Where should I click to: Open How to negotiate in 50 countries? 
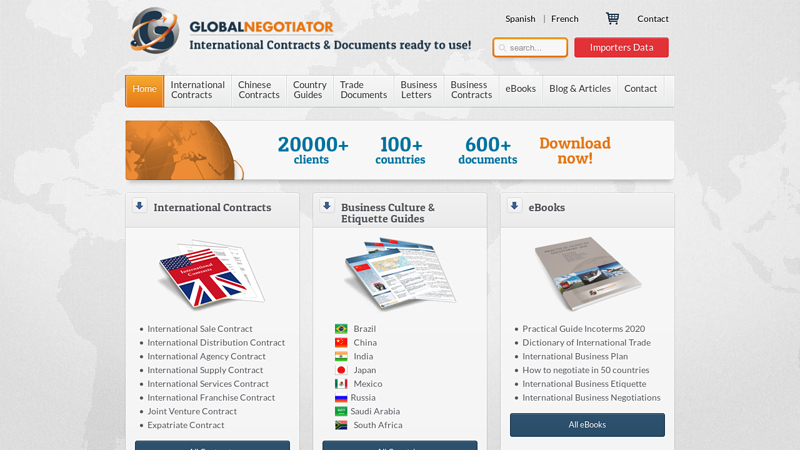tap(586, 370)
